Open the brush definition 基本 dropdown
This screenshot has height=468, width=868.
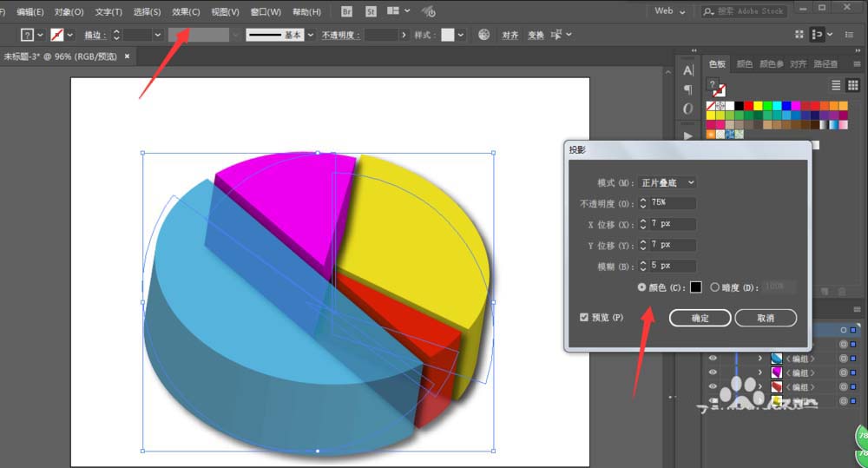click(311, 35)
